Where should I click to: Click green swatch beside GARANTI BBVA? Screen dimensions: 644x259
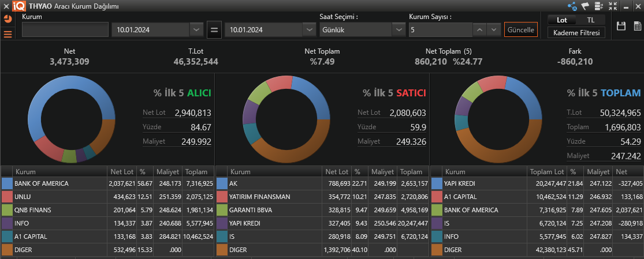coord(222,210)
